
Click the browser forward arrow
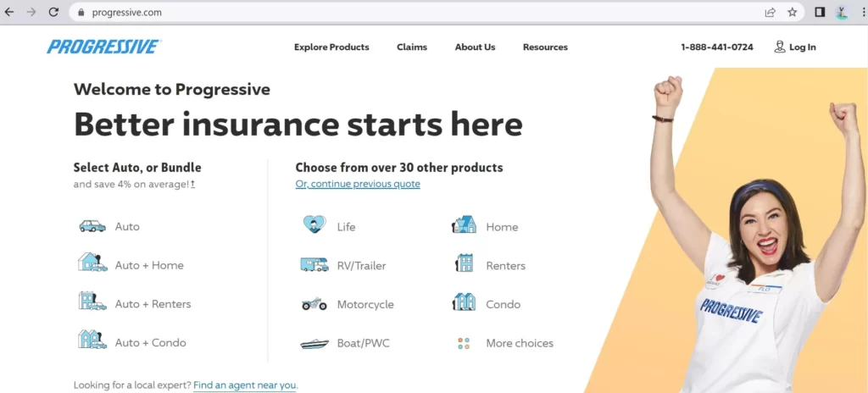tap(31, 12)
